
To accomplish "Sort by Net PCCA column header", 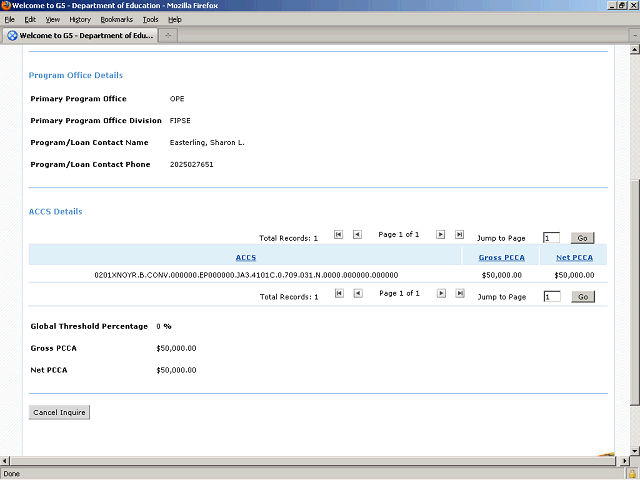I will click(x=574, y=258).
